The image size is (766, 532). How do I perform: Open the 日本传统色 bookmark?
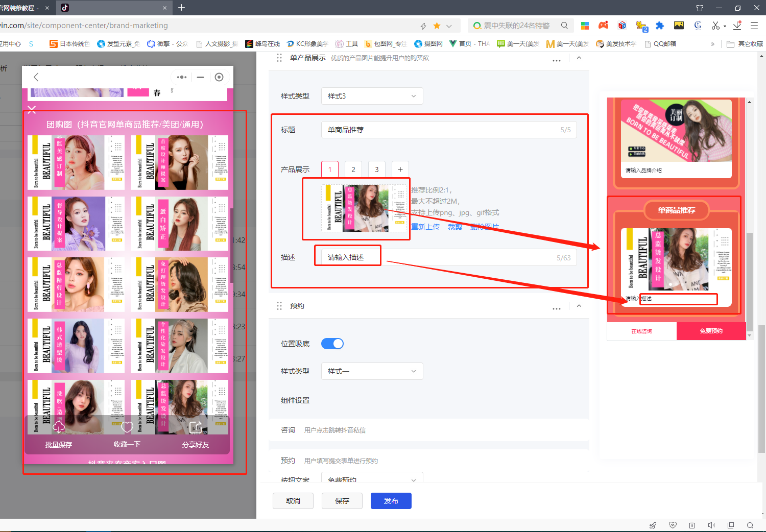pos(69,44)
